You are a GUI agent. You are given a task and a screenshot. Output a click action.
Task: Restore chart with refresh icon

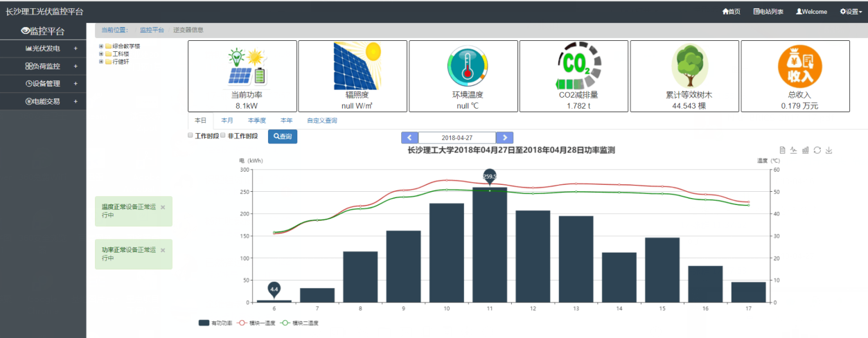pos(817,150)
